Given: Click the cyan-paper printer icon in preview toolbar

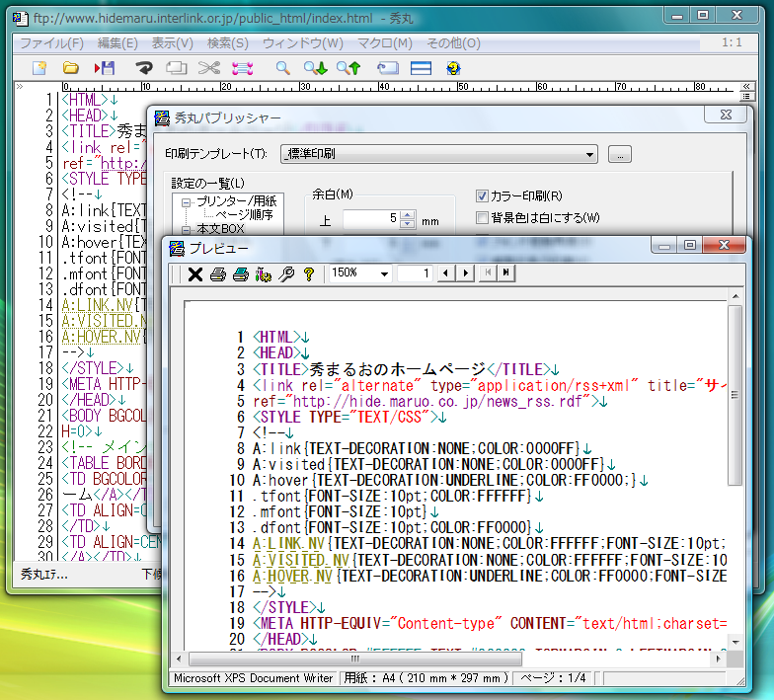Looking at the screenshot, I should click(x=241, y=274).
